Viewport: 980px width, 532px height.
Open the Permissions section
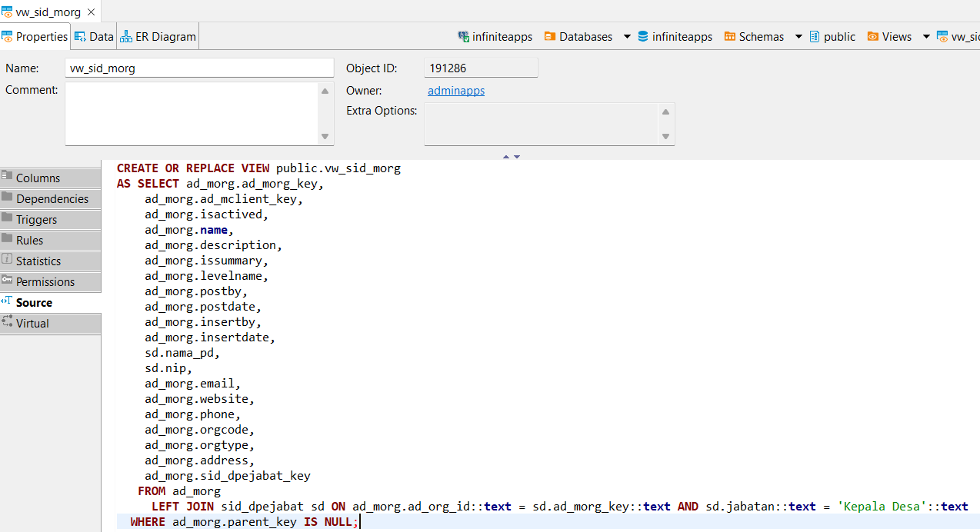[x=45, y=282]
